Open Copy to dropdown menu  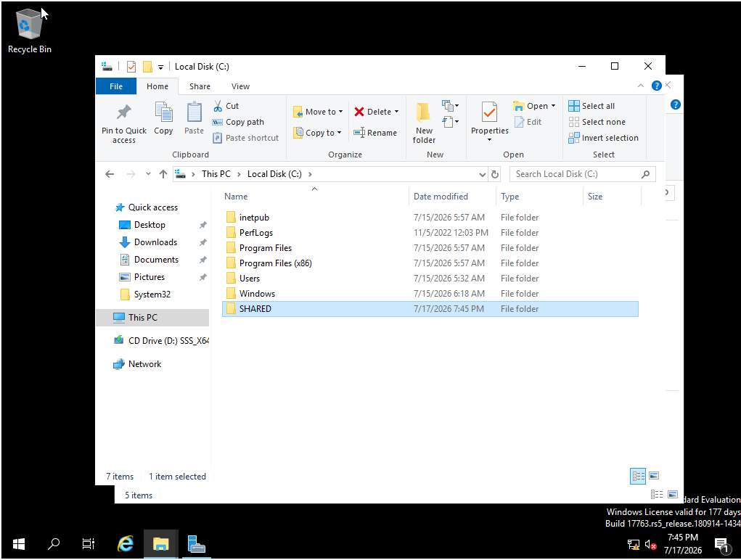pos(317,133)
